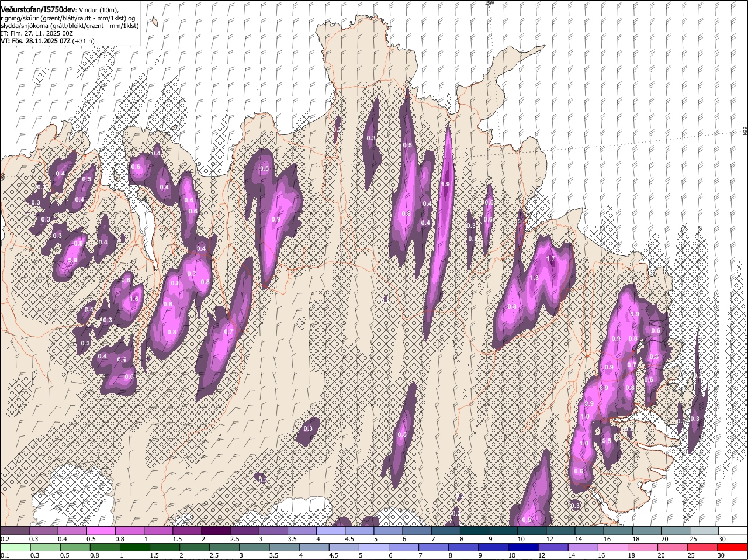Screen dimensions: 748x560
Task: Click the 15W longitude label at top
Action: 489,3
